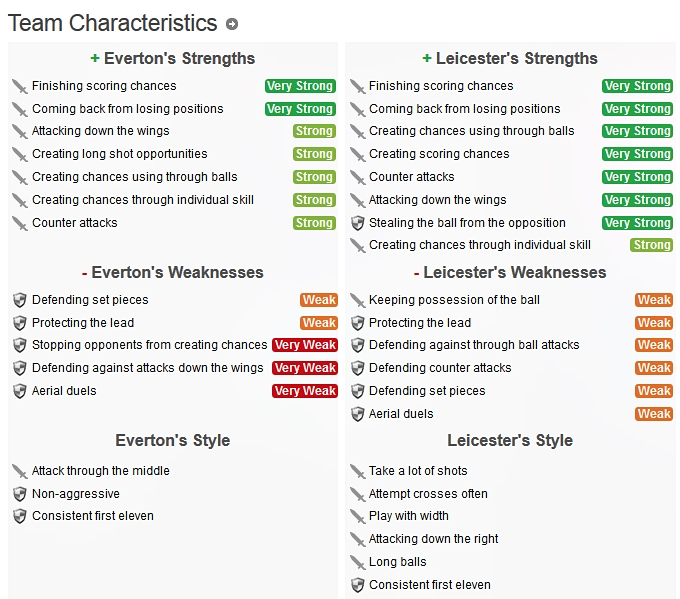Viewport: 680px width, 599px height.
Task: Click sword icon next to Everton's Counter attacks
Action: pos(20,223)
